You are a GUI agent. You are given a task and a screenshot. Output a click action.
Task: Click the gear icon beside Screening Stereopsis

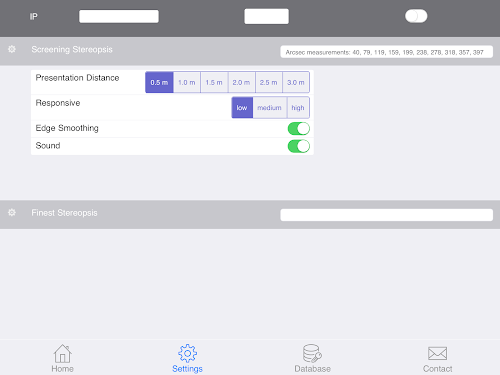coord(12,49)
